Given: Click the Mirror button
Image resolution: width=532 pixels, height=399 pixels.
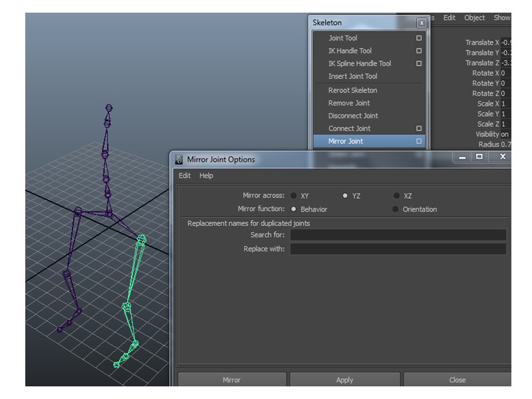Looking at the screenshot, I should click(x=232, y=380).
